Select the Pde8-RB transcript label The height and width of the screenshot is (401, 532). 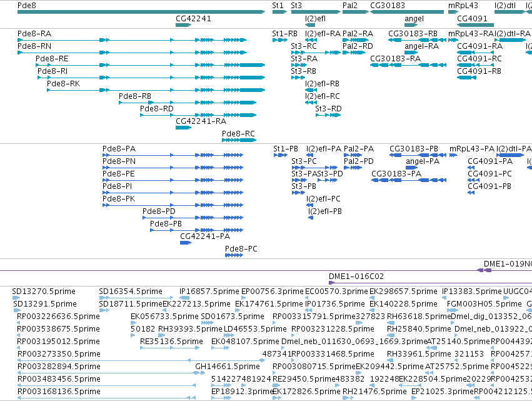point(134,96)
